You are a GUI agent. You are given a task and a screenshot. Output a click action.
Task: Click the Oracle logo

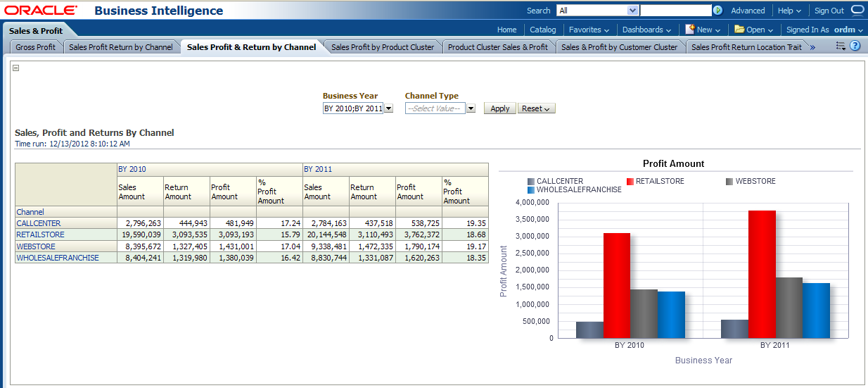click(41, 11)
